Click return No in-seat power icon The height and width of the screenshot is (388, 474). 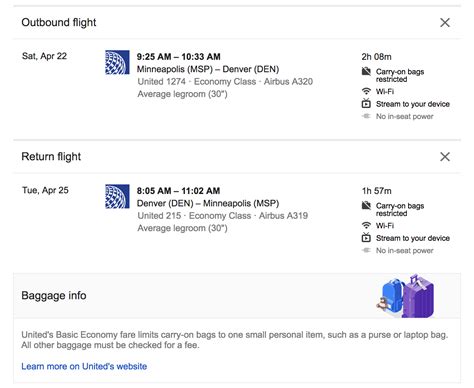click(366, 250)
